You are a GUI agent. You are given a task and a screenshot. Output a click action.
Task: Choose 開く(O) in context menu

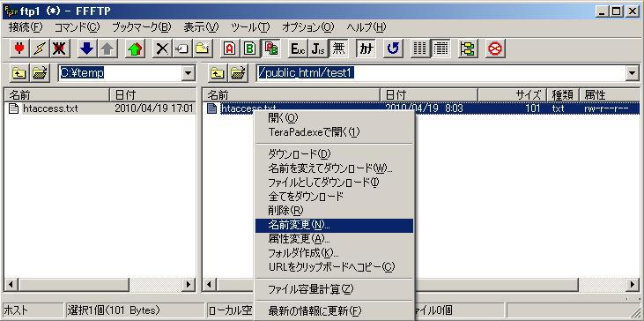point(334,118)
